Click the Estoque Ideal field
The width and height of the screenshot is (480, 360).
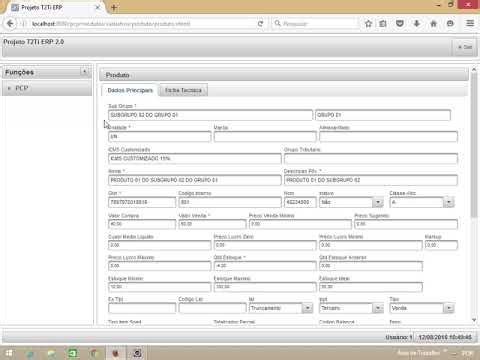pyautogui.click(x=371, y=287)
